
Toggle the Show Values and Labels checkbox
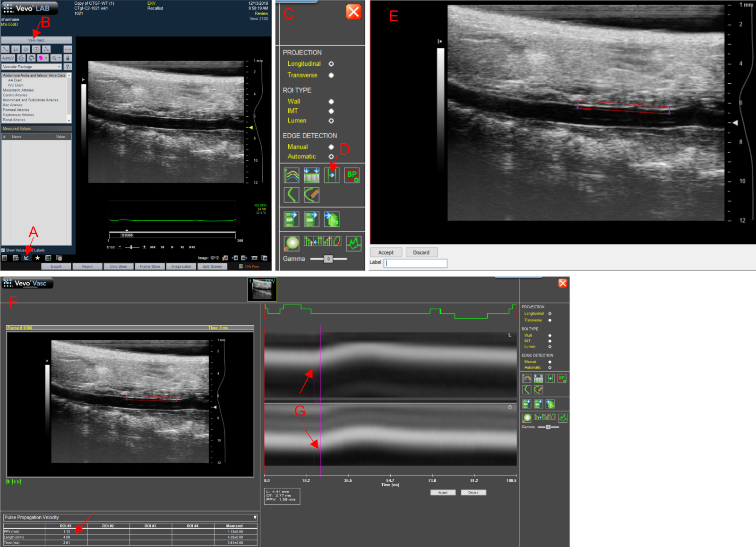tap(3, 250)
